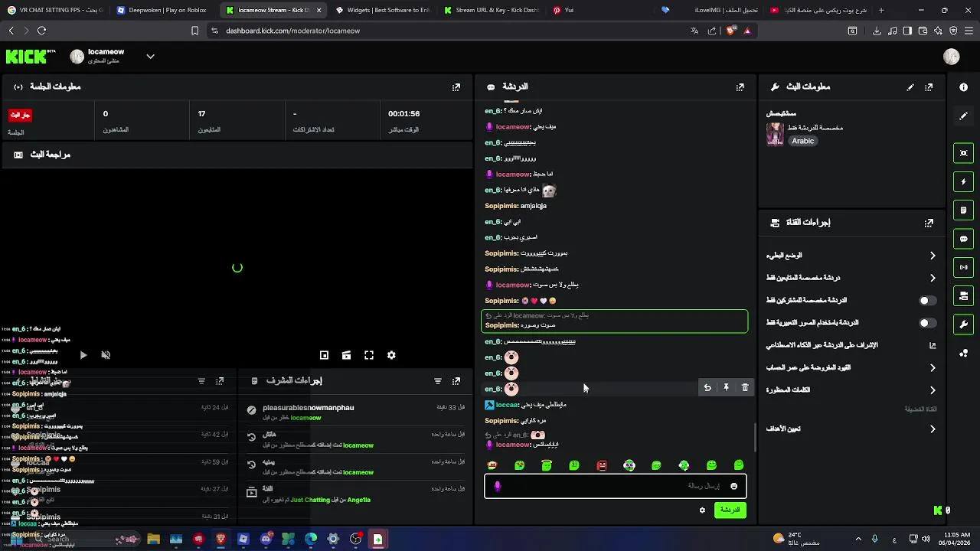Toggle the chat bubble widget in the sidebar

(964, 239)
